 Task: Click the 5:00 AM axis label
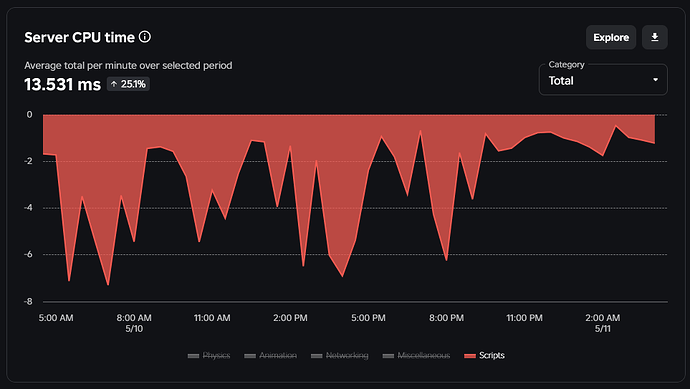pos(56,318)
